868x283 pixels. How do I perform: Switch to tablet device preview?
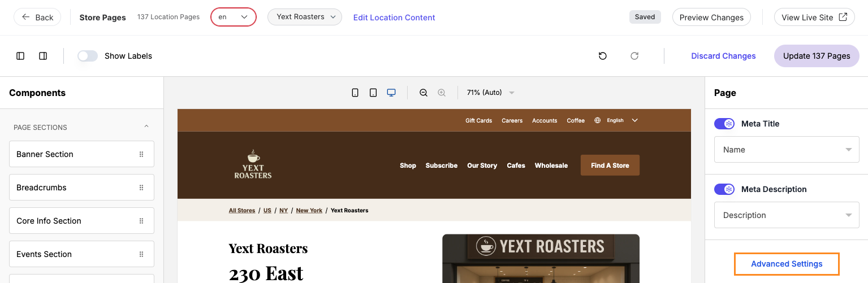pos(373,93)
